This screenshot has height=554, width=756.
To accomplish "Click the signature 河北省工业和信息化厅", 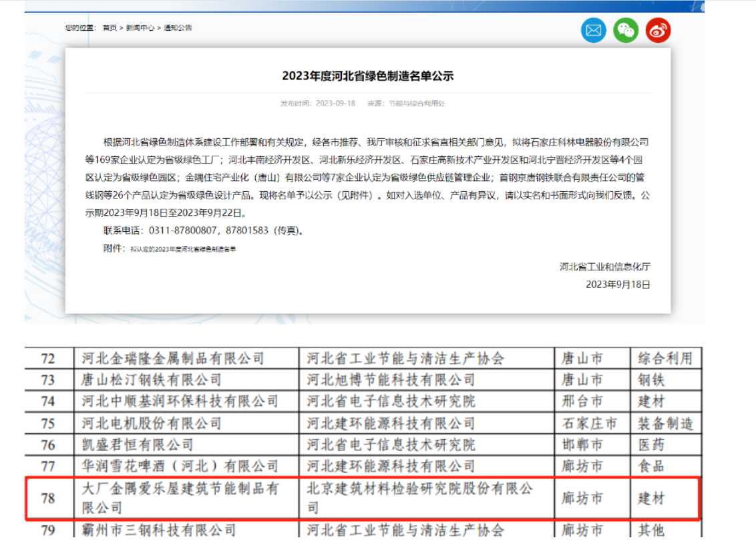I will click(605, 267).
